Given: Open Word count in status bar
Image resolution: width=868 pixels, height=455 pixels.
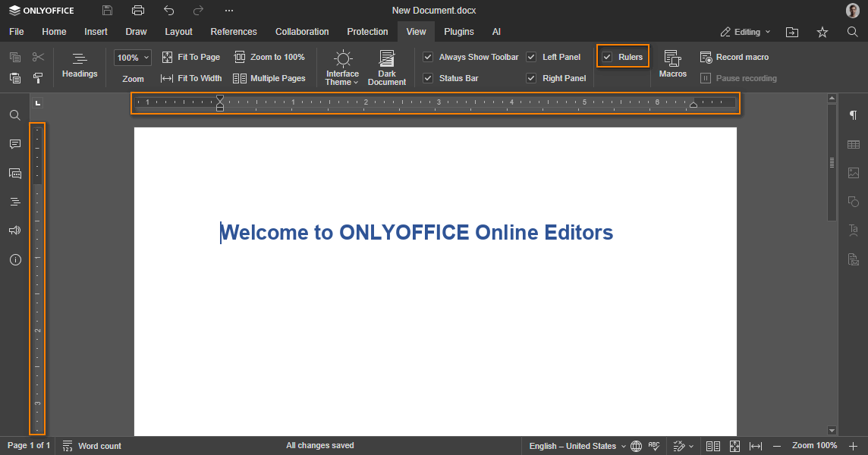Looking at the screenshot, I should (x=92, y=446).
